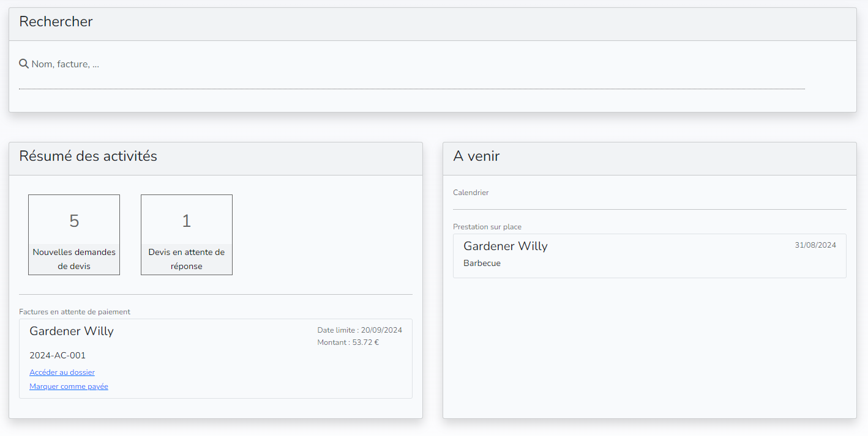
Task: Click the 31/08/2024 event date
Action: (x=815, y=245)
